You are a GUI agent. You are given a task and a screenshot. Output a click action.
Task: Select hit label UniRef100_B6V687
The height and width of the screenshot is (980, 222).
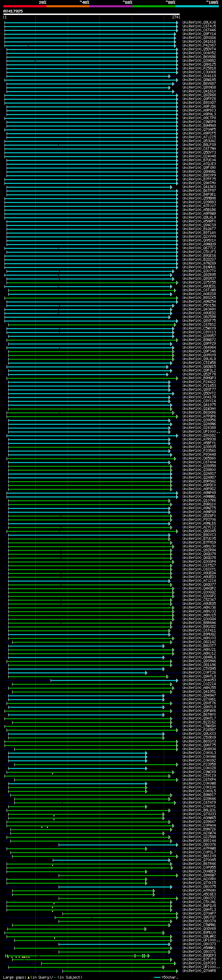coord(199,84)
